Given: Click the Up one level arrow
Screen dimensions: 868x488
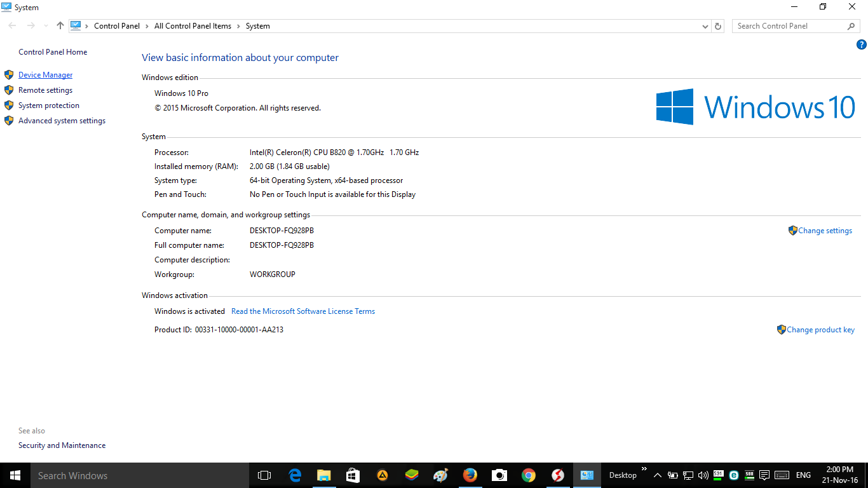Looking at the screenshot, I should [60, 26].
